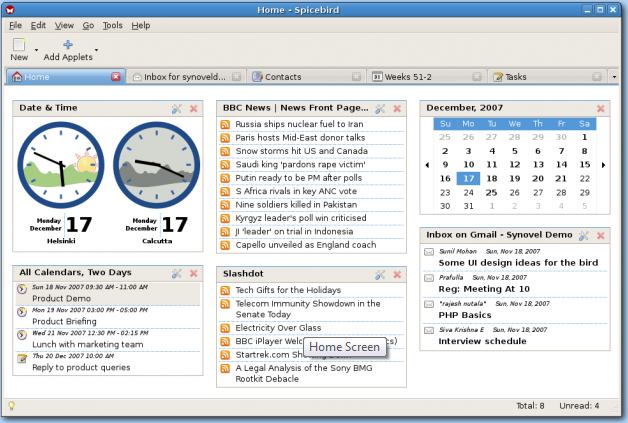Open the dropdown arrow beside New
Screen dimensions: 628x423
[36, 50]
